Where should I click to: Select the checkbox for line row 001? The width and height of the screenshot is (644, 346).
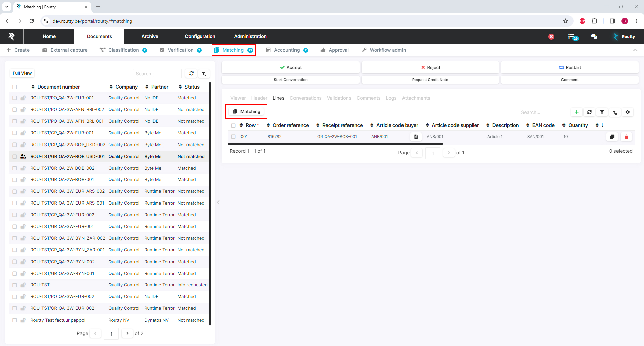[x=233, y=137]
